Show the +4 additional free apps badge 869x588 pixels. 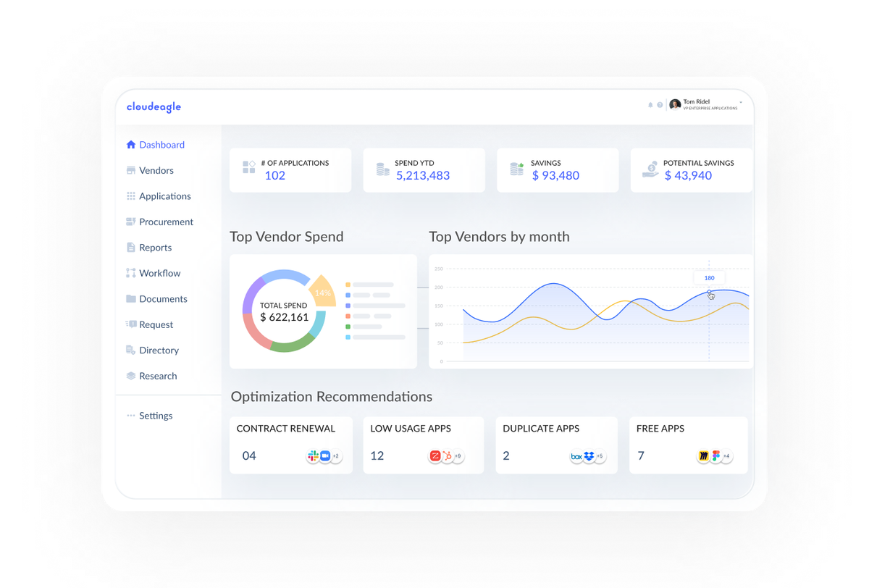click(726, 456)
